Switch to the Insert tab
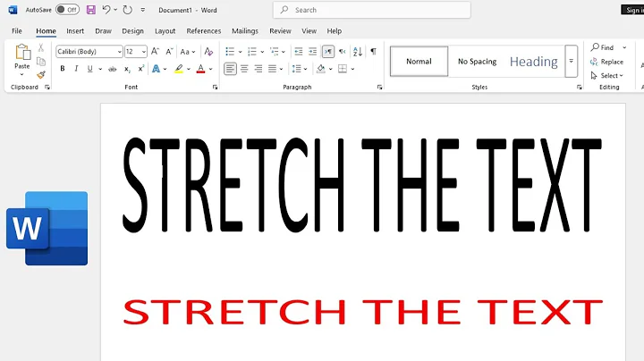Image resolution: width=644 pixels, height=361 pixels. coord(75,30)
